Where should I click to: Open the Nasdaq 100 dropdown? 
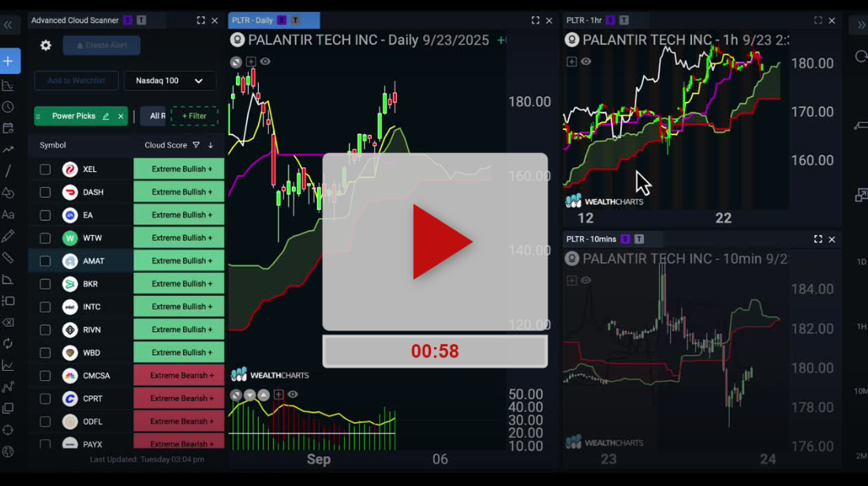(170, 80)
